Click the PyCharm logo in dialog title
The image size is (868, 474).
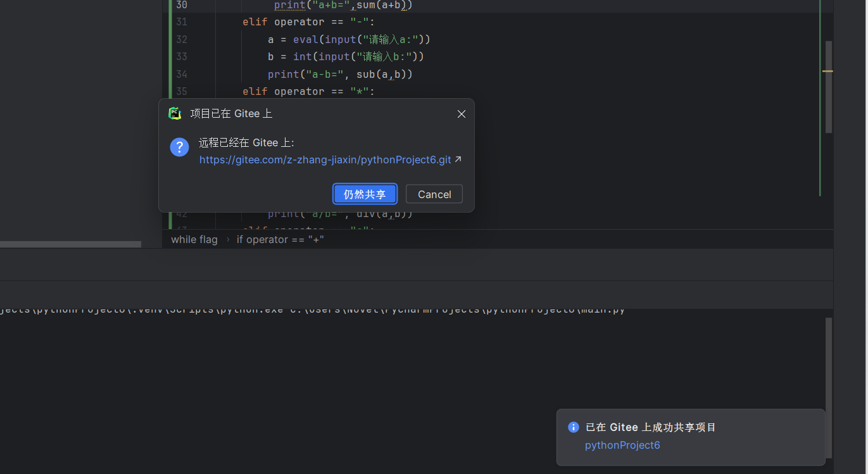(x=175, y=113)
